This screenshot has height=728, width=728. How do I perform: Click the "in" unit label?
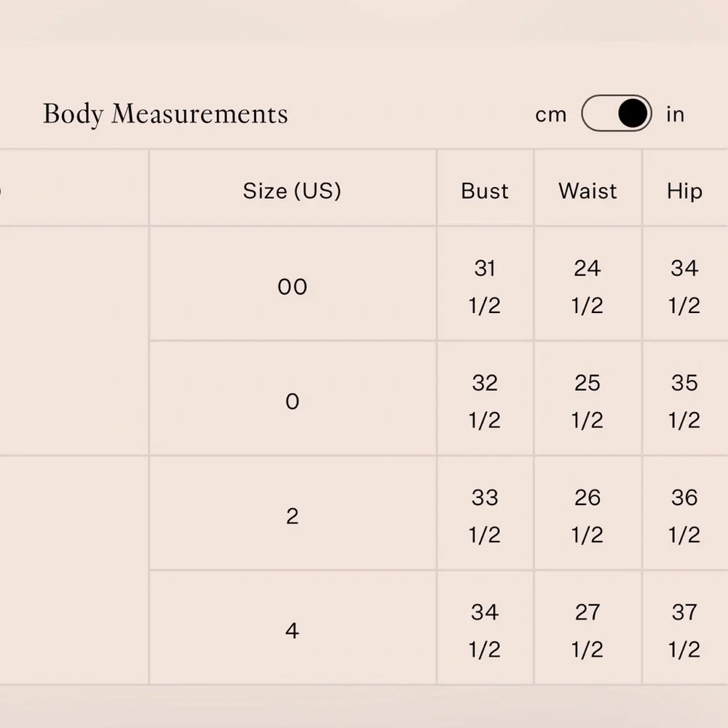[x=675, y=114]
